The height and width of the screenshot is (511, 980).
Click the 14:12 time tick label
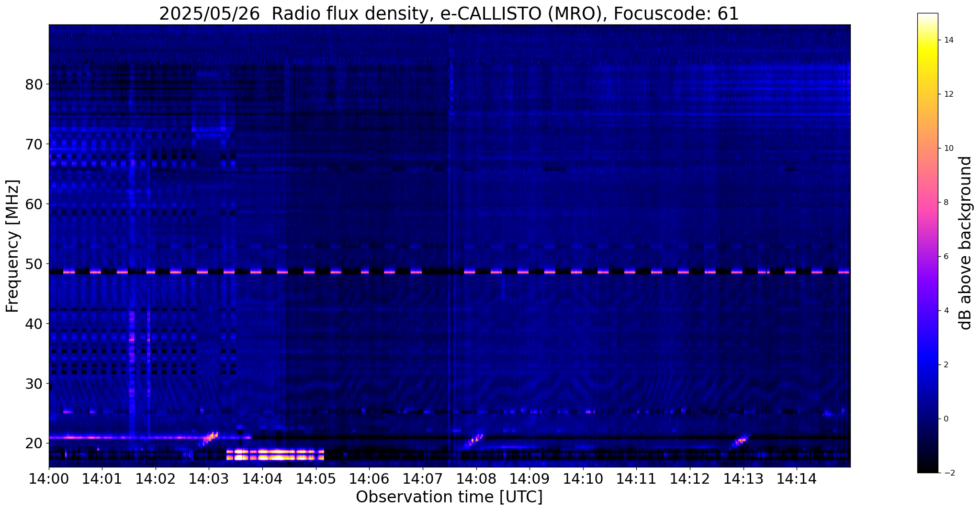coord(690,478)
